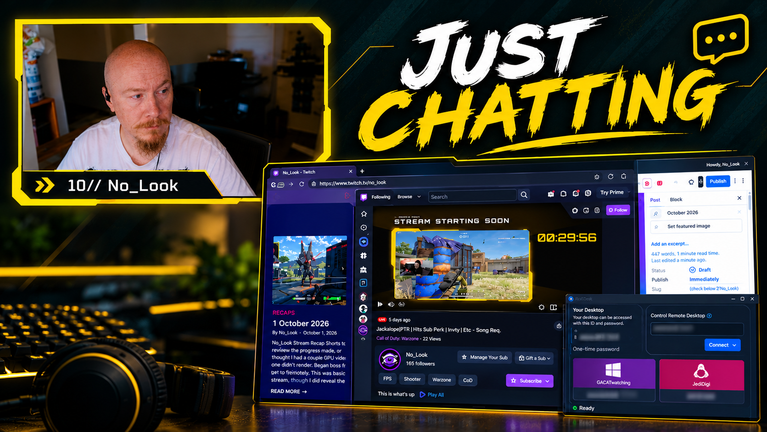Click the October 2026 title in post settings
This screenshot has width=767, height=432.
(x=682, y=213)
